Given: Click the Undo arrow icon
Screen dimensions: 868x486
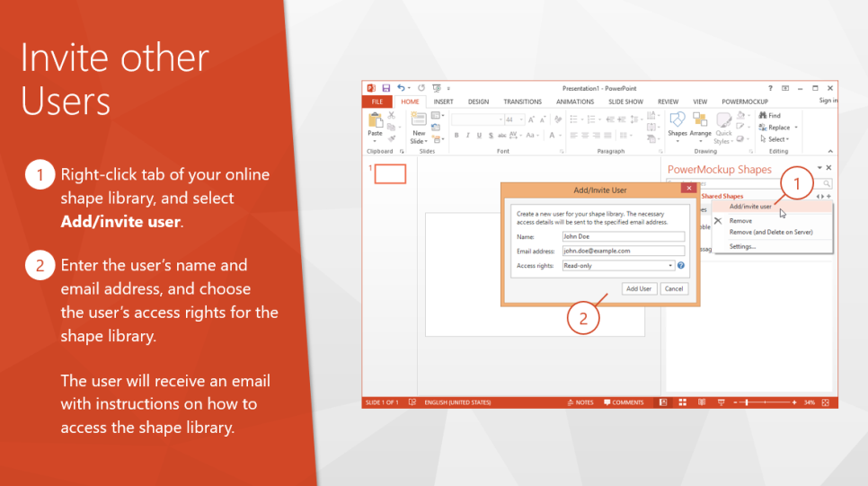Looking at the screenshot, I should coord(401,88).
